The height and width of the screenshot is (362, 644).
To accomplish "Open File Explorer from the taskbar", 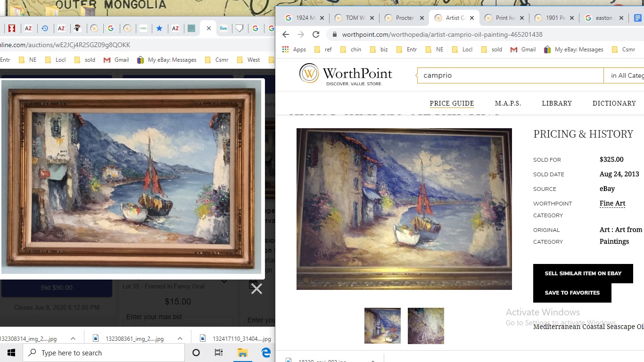I will tap(242, 353).
